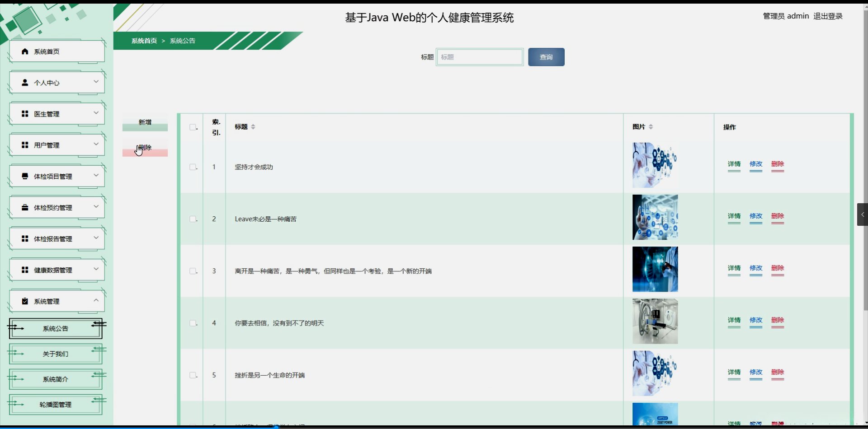Click 删除 for 坚持才会成功
The height and width of the screenshot is (429, 868).
[778, 164]
